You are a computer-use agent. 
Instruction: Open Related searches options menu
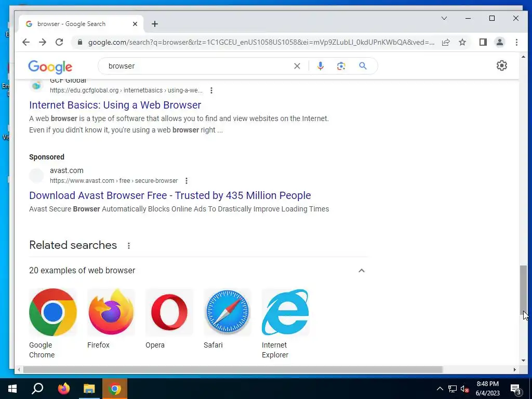(x=129, y=245)
